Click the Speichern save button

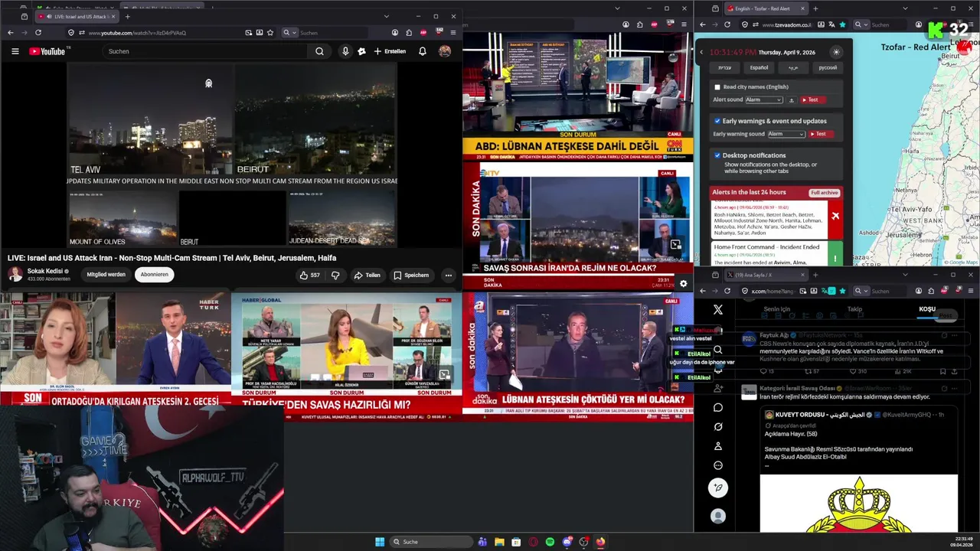[411, 275]
